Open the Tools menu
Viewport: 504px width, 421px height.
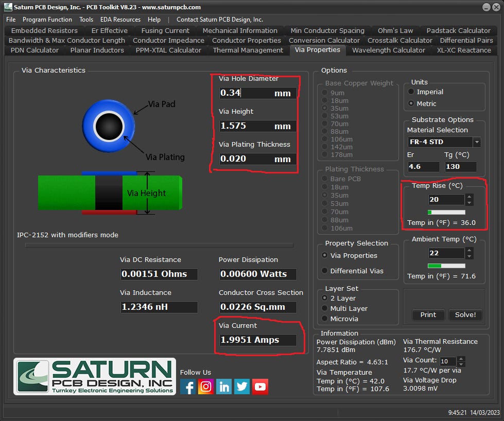(86, 19)
